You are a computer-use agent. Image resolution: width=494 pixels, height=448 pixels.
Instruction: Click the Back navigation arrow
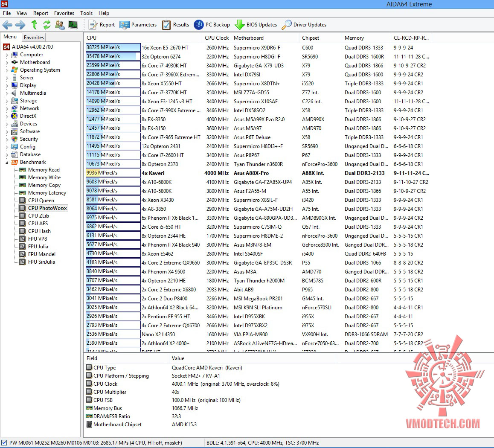pyautogui.click(x=7, y=25)
